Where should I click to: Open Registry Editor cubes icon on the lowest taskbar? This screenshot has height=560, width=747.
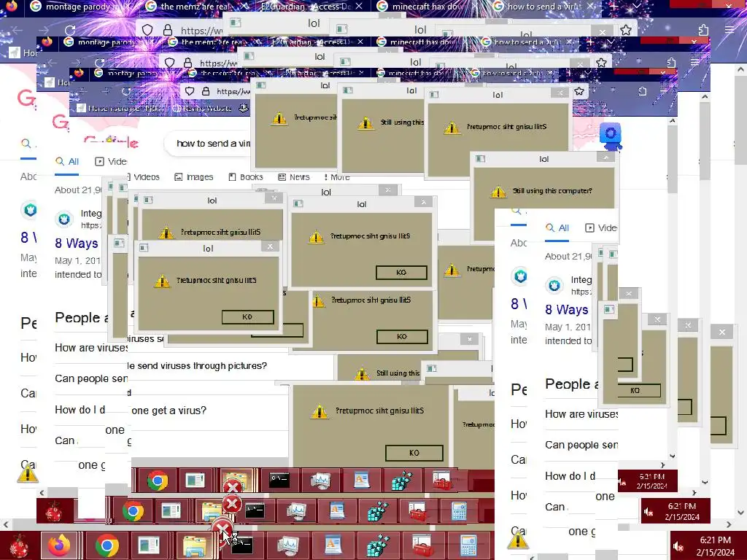coord(379,545)
